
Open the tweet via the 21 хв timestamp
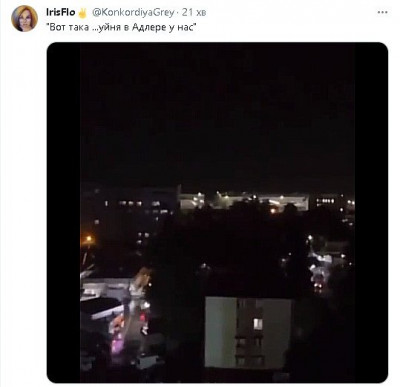194,13
